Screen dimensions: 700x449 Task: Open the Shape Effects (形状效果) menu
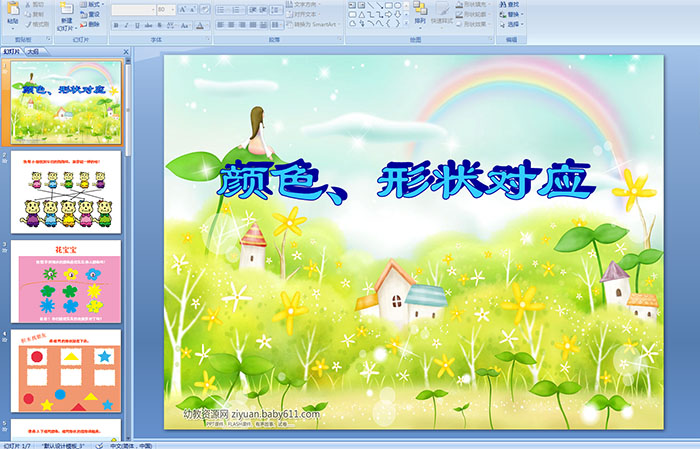click(473, 24)
